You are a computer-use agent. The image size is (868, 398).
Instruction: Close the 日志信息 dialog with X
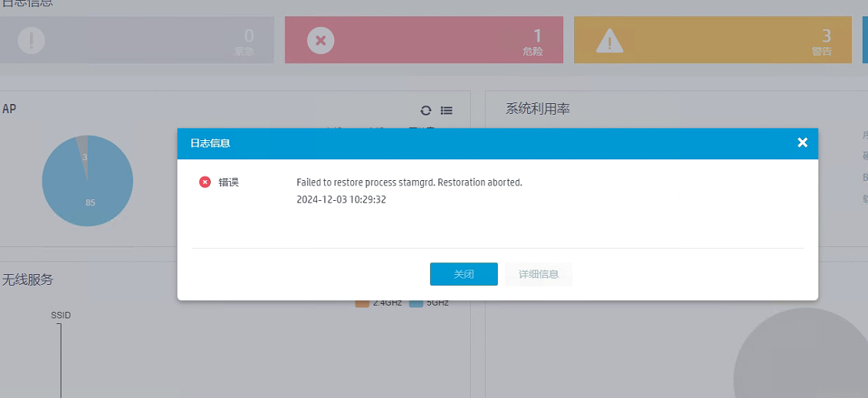point(802,143)
